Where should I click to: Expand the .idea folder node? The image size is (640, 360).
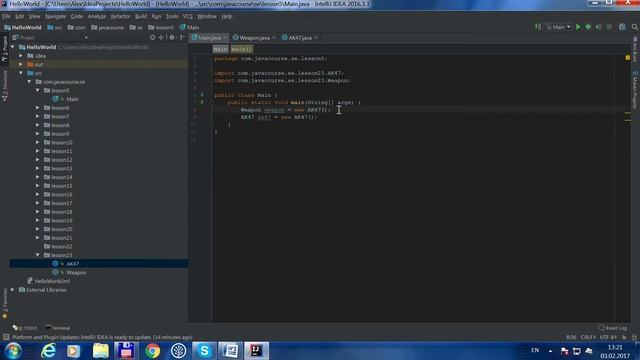[21, 56]
